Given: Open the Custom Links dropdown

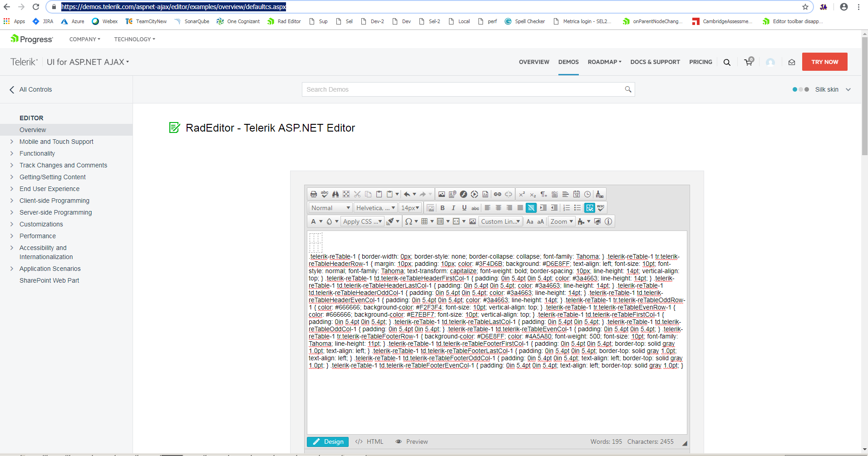Looking at the screenshot, I should pyautogui.click(x=500, y=221).
